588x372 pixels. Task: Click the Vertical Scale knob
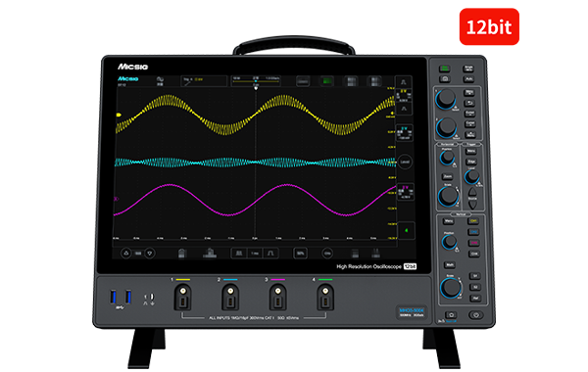451,287
